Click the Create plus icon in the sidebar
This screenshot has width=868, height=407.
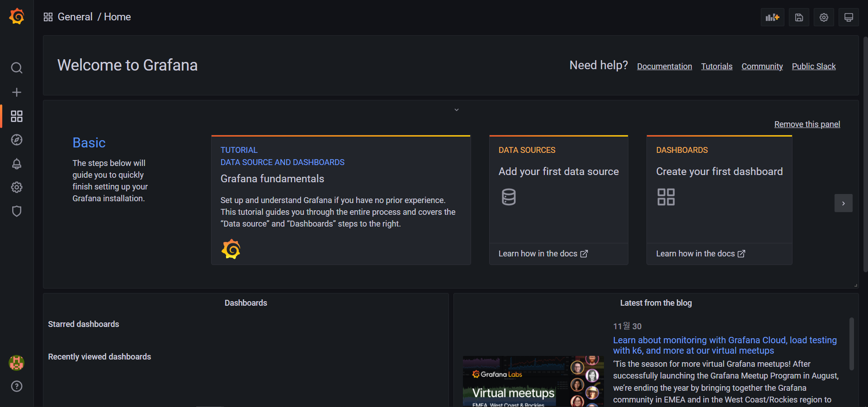pyautogui.click(x=17, y=92)
